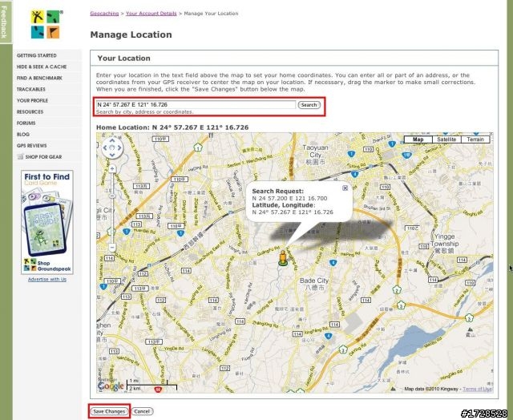The image size is (513, 420).
Task: Click return-to-last-result center pan button
Action: (112, 147)
